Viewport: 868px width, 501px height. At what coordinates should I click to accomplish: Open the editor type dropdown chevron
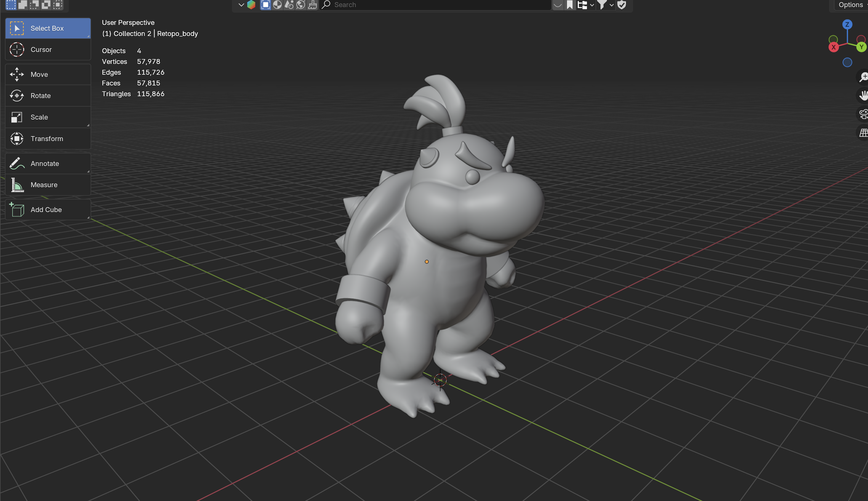pos(241,5)
